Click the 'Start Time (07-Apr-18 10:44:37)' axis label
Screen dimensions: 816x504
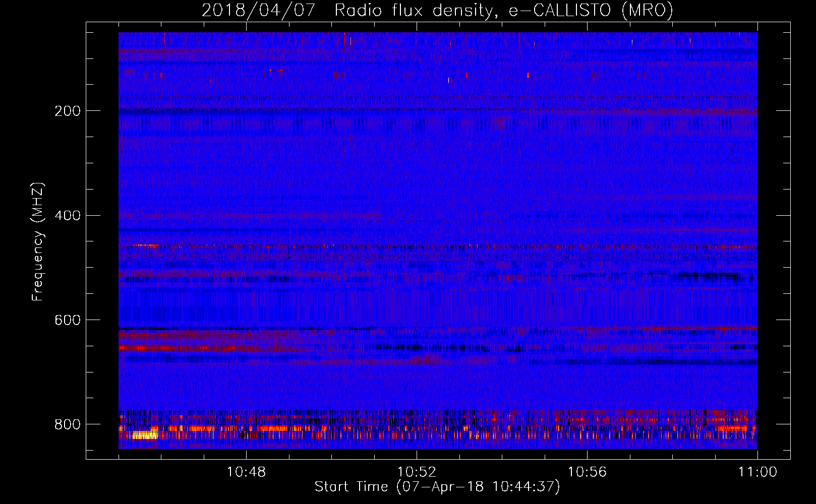click(437, 487)
